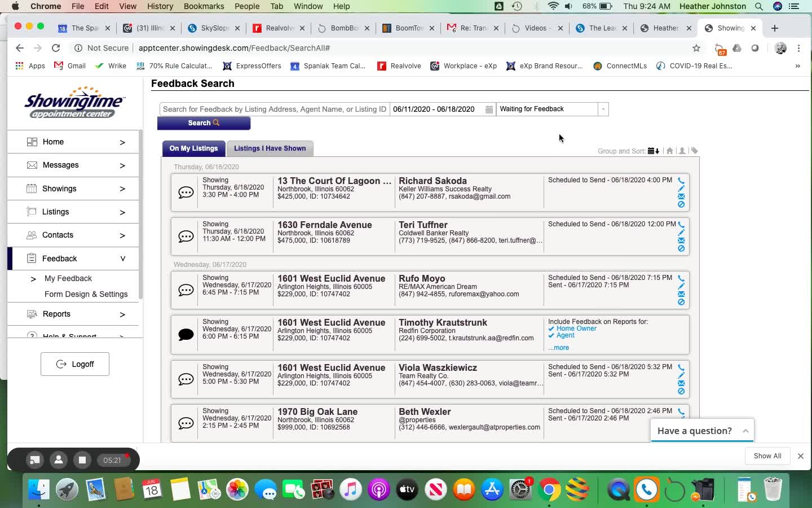This screenshot has height=508, width=812.
Task: Group feedback by listing house icon
Action: [669, 151]
